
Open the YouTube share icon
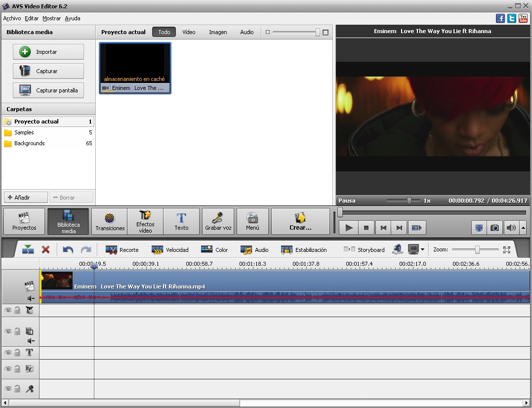pyautogui.click(x=523, y=18)
